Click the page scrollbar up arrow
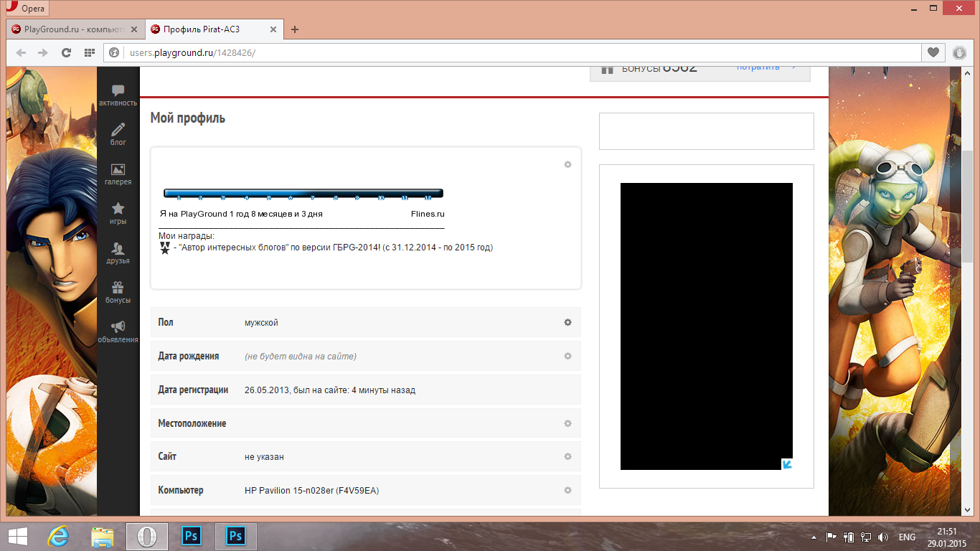 point(966,72)
